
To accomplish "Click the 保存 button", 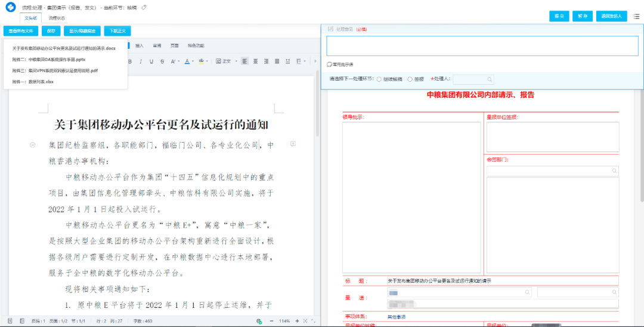I will 51,31.
